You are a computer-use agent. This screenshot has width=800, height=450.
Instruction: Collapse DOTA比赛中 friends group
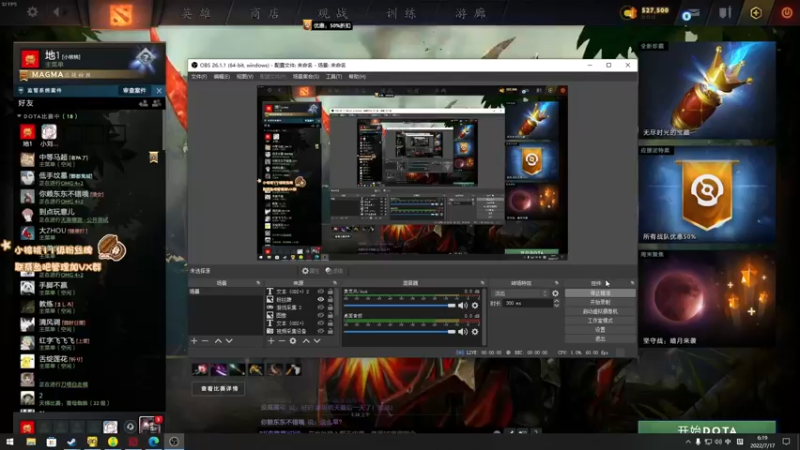19,116
